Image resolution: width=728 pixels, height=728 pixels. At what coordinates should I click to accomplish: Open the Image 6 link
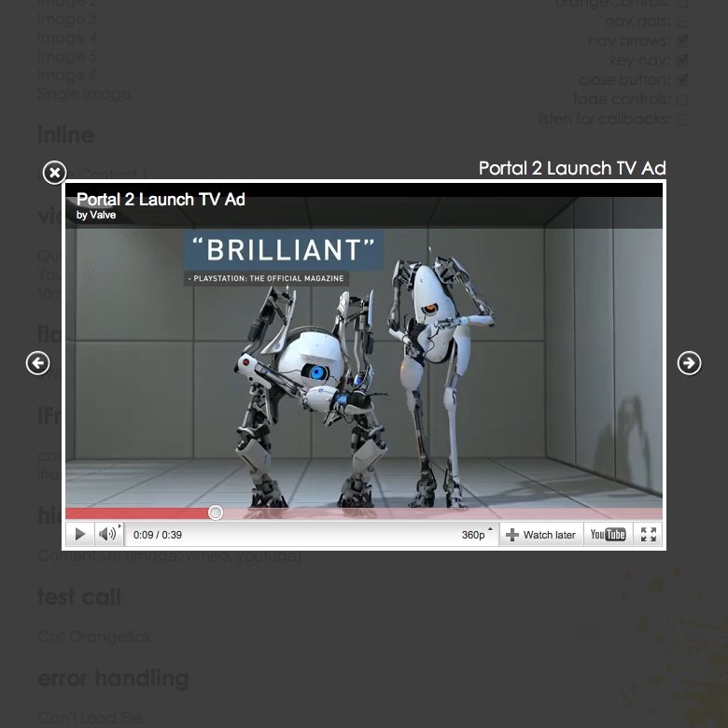67,75
